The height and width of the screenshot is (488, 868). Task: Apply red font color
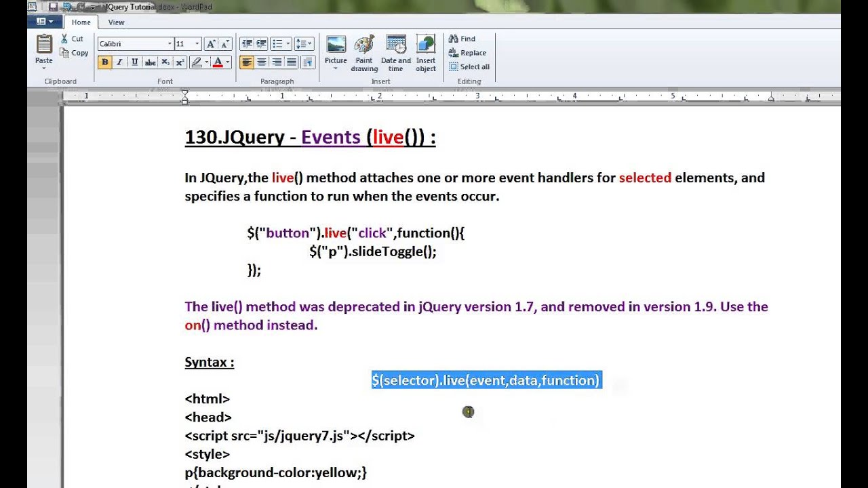[x=218, y=62]
